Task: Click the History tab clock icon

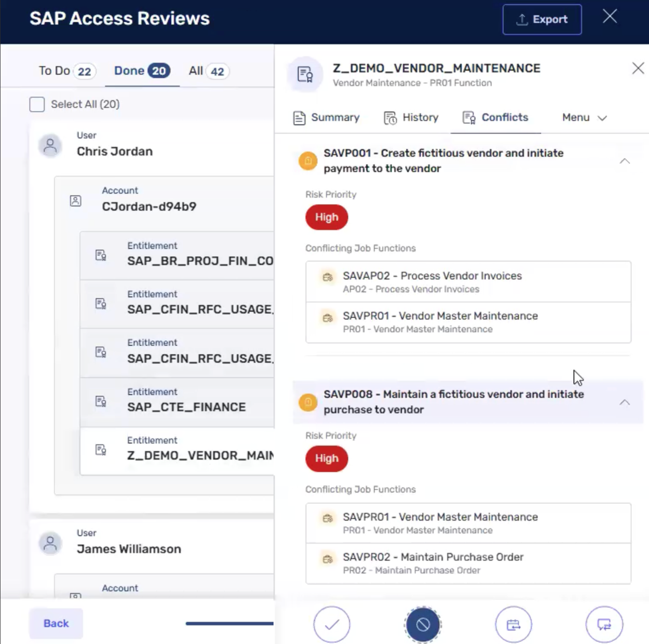Action: pyautogui.click(x=390, y=118)
